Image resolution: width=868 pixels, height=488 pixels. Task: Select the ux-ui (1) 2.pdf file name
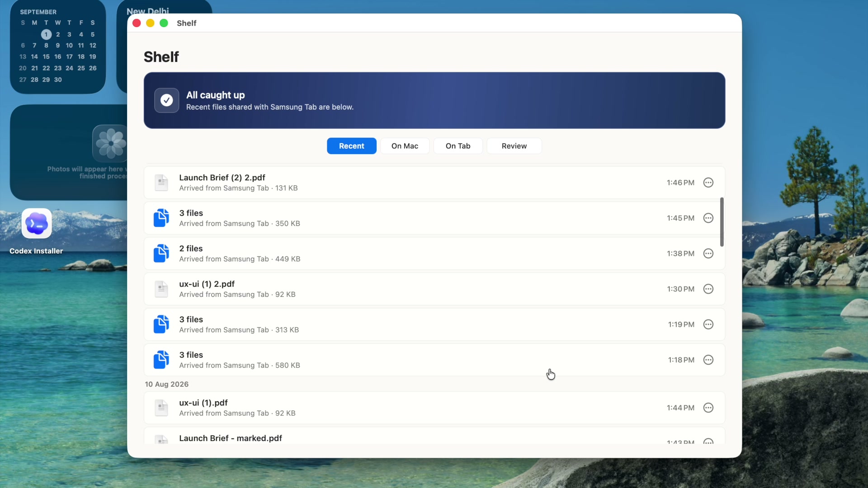tap(207, 284)
